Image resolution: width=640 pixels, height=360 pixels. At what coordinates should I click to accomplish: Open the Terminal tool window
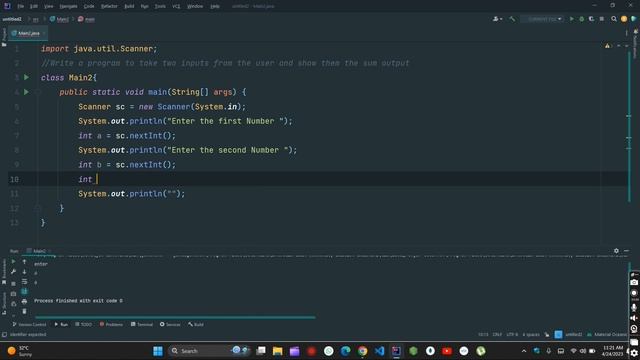[x=142, y=324]
